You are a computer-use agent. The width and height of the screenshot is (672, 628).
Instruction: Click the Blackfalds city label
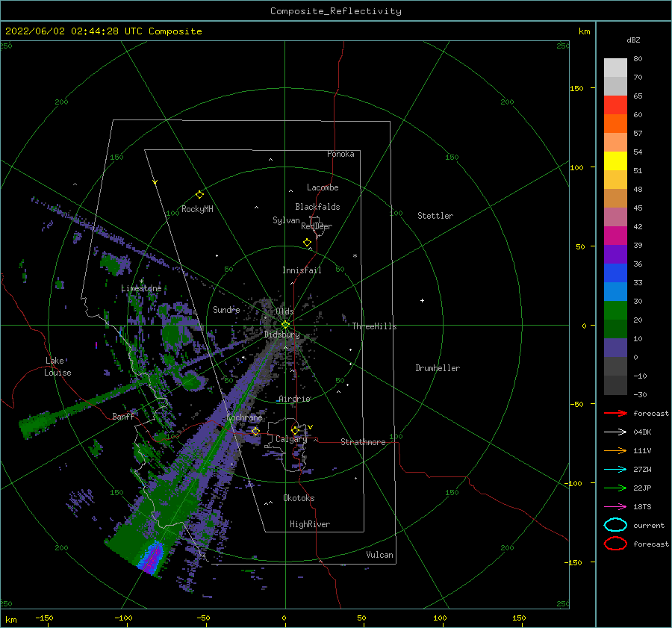[317, 207]
